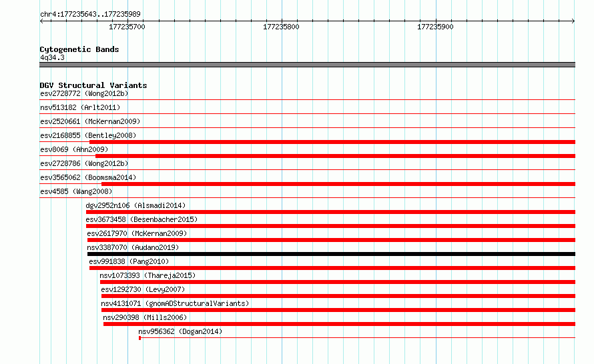The height and width of the screenshot is (364, 594).
Task: Click the red bar under nsv290398
Action: [x=340, y=324]
